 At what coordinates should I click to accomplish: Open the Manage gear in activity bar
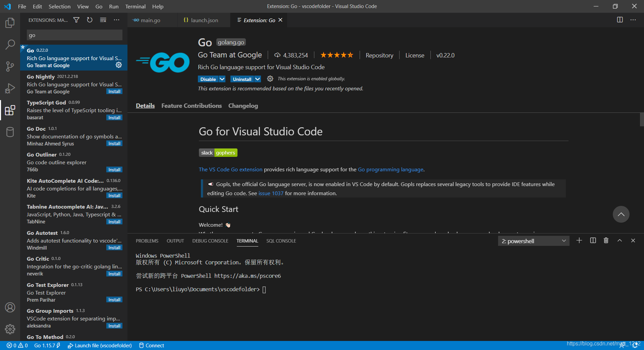click(x=10, y=329)
